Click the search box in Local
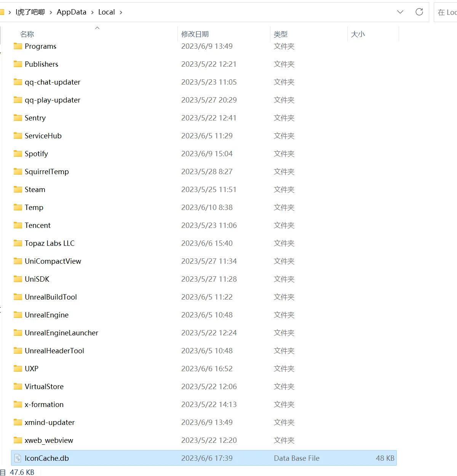This screenshot has height=476, width=457. [446, 12]
